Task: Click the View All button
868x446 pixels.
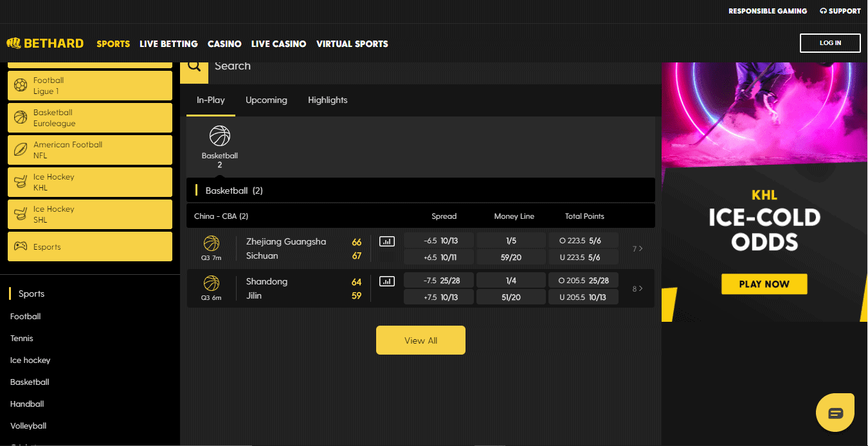Action: point(420,340)
